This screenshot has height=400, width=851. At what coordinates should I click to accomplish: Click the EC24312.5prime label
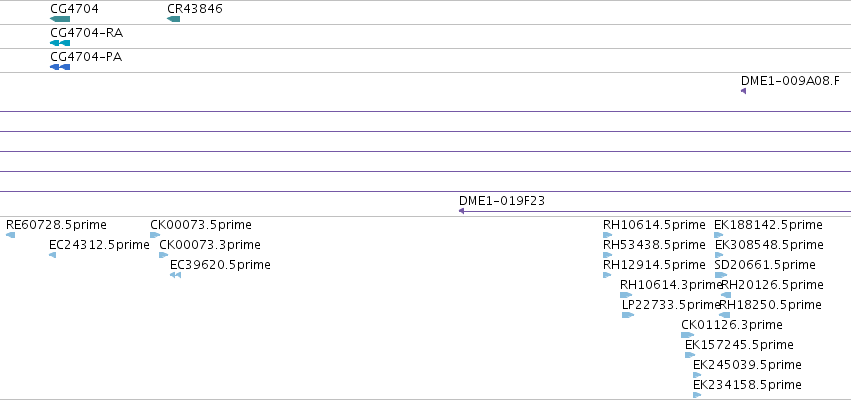(99, 245)
